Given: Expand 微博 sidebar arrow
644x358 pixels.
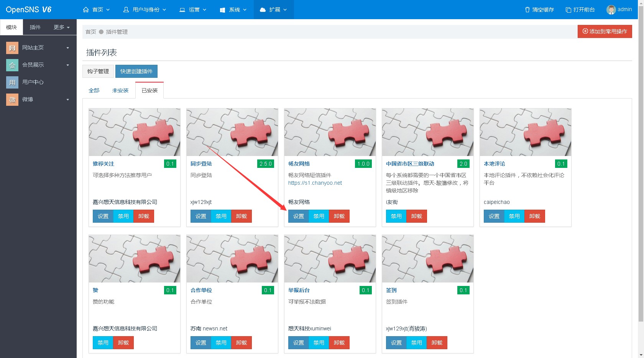Looking at the screenshot, I should (x=68, y=100).
